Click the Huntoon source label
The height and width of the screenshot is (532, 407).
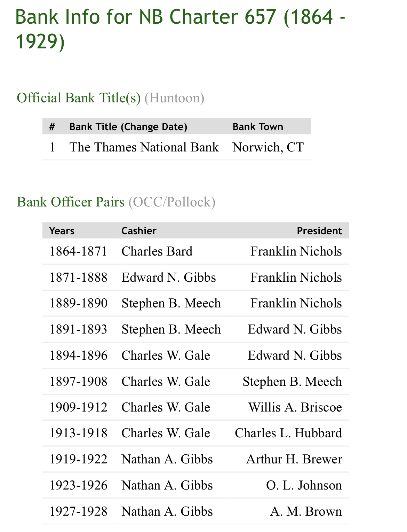(x=174, y=98)
